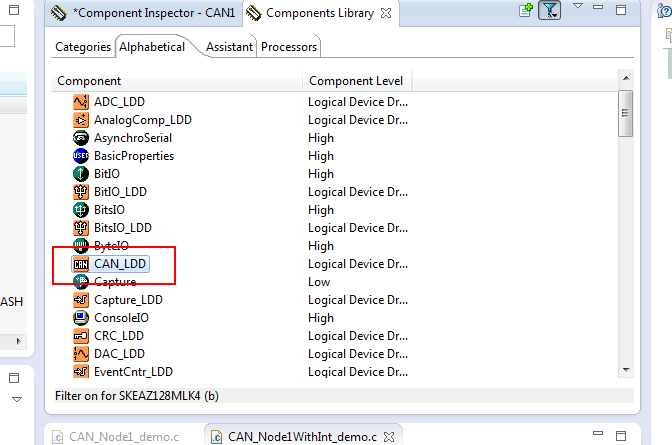
Task: Click the BitsIO_LDD component icon
Action: (x=81, y=228)
